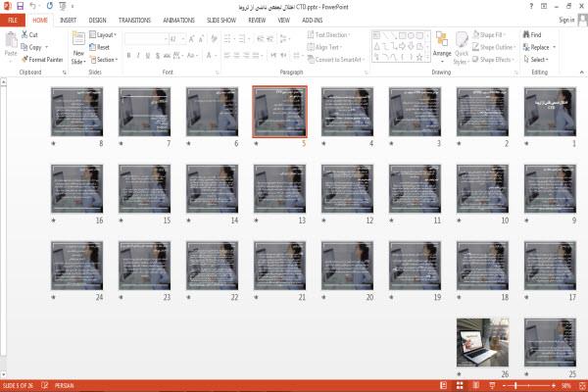Click Sign in link
This screenshot has width=588, height=392.
pos(566,20)
